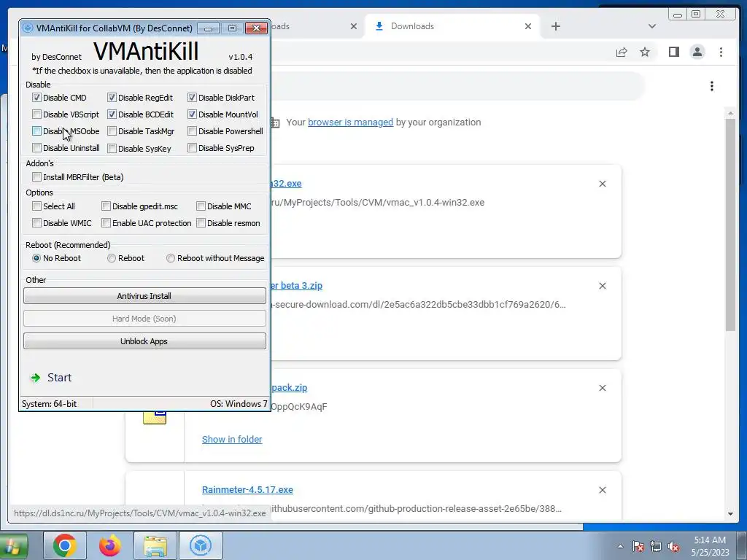The width and height of the screenshot is (747, 560).
Task: Open Chrome profile avatar icon
Action: (697, 52)
